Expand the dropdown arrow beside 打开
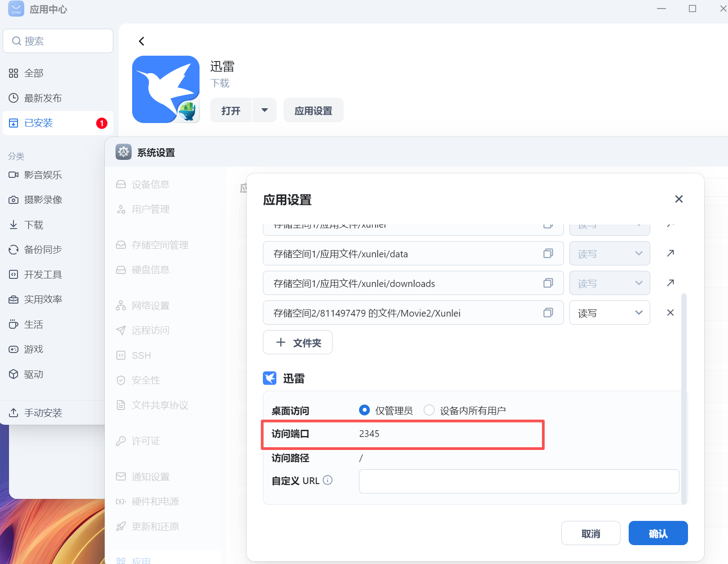This screenshot has height=564, width=728. [265, 110]
